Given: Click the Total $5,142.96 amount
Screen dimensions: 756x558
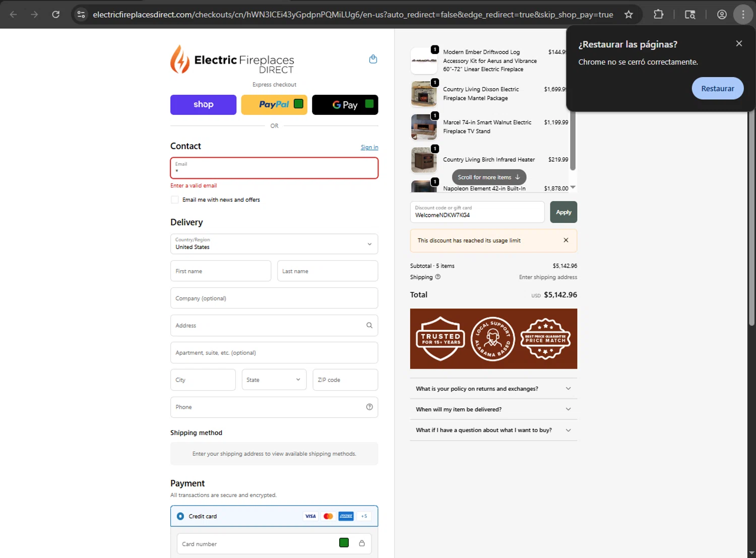Looking at the screenshot, I should coord(560,295).
